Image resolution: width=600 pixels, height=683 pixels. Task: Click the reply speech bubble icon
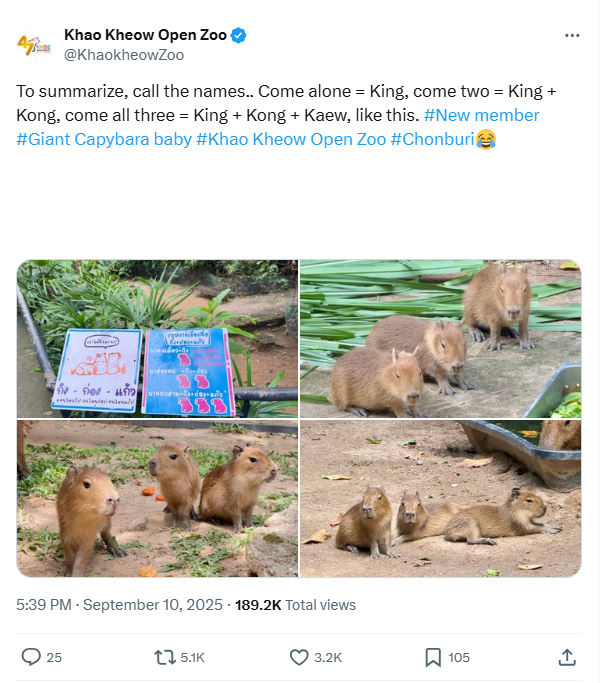tap(31, 657)
